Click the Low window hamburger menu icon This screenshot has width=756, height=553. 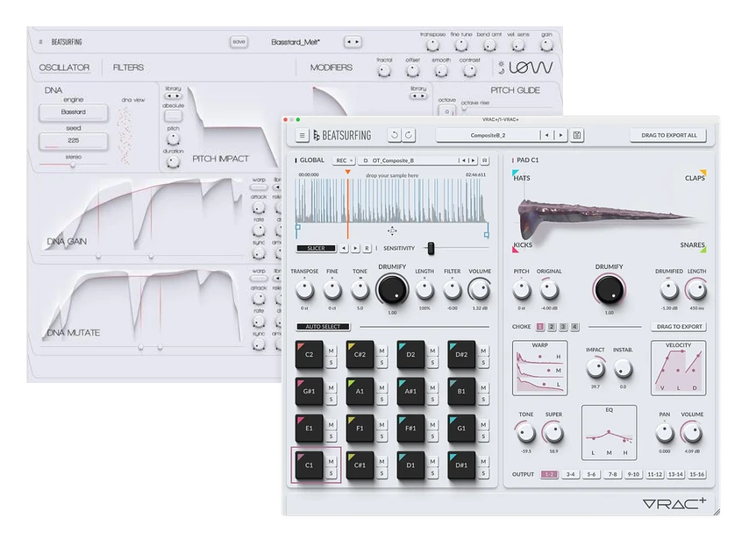pyautogui.click(x=40, y=42)
